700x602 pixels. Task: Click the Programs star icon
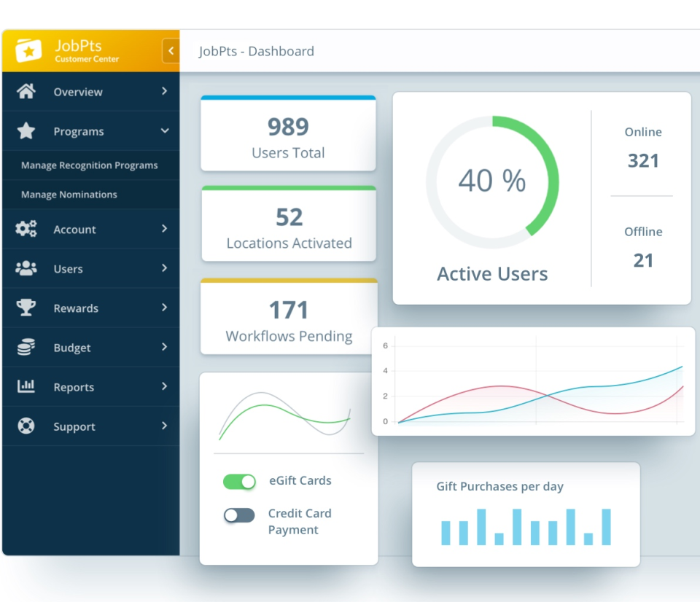[26, 130]
